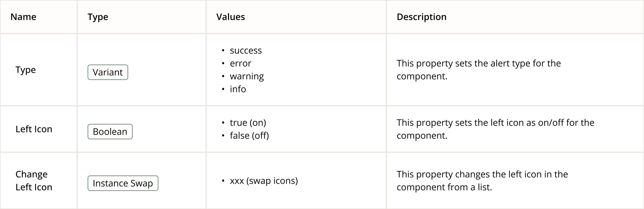
Task: Click the Instance Swap badge
Action: 123,183
